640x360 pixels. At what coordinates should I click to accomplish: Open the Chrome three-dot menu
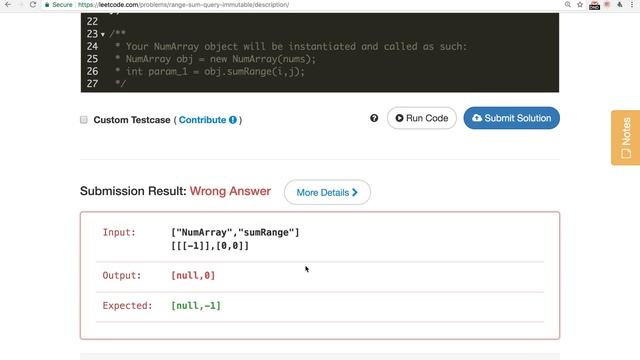632,4
